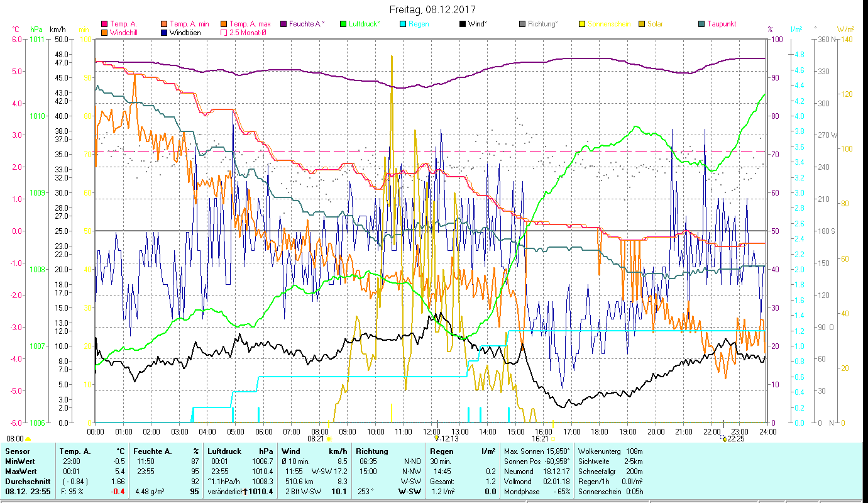Click the Luftdruck* legend label
The image size is (868, 503).
(365, 24)
